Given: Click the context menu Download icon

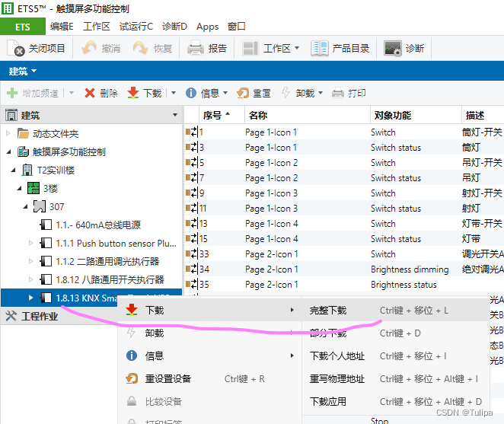Looking at the screenshot, I should coord(132,310).
